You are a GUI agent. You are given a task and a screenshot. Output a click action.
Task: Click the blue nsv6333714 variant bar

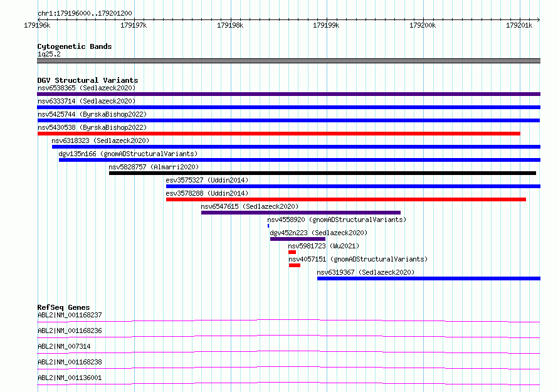(288, 107)
